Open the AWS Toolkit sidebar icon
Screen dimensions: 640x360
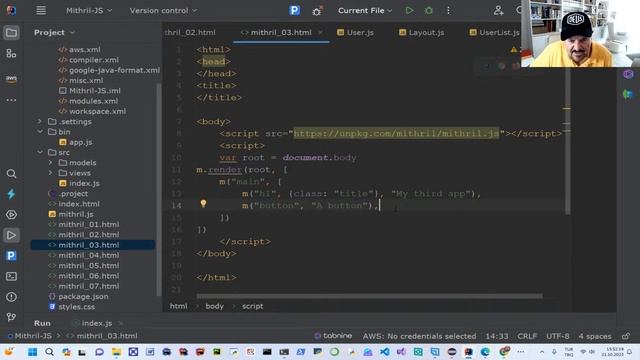click(x=11, y=78)
